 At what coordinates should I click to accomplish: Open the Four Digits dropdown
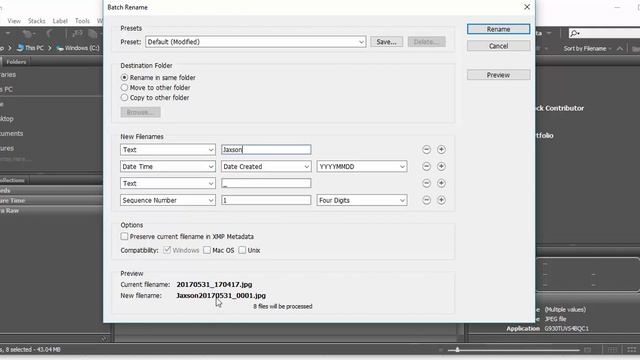coord(362,200)
